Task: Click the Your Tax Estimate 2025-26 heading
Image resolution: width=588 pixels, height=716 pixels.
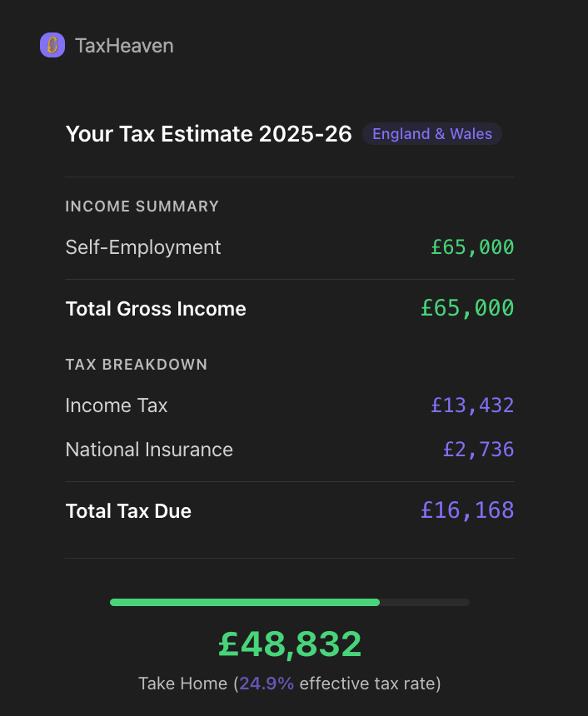Action: click(208, 134)
